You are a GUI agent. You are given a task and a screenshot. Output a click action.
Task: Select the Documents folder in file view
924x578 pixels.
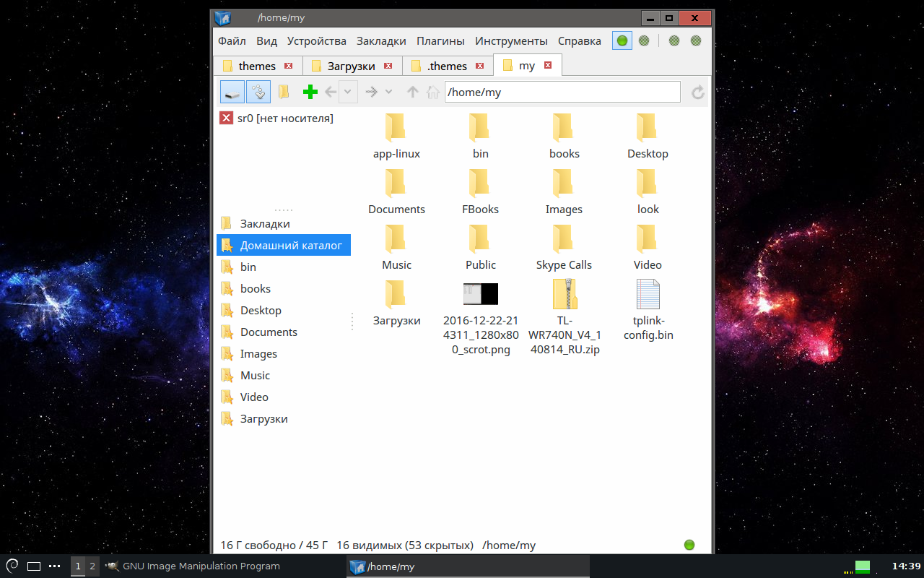click(396, 183)
